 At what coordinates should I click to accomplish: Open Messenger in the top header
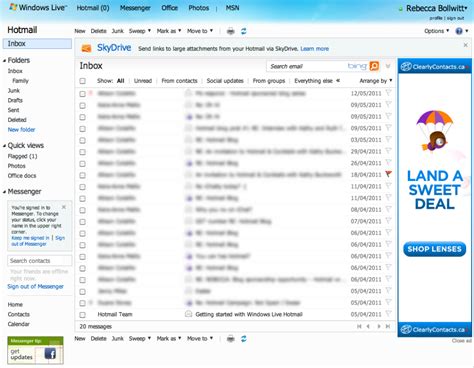point(135,8)
